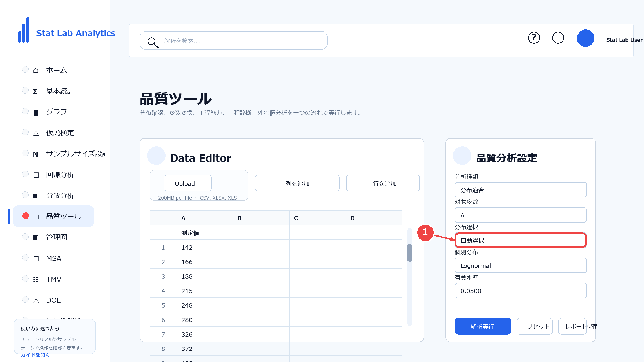Viewport: 644px width, 362px height.
Task: Click 列を追加 button
Action: point(297,183)
